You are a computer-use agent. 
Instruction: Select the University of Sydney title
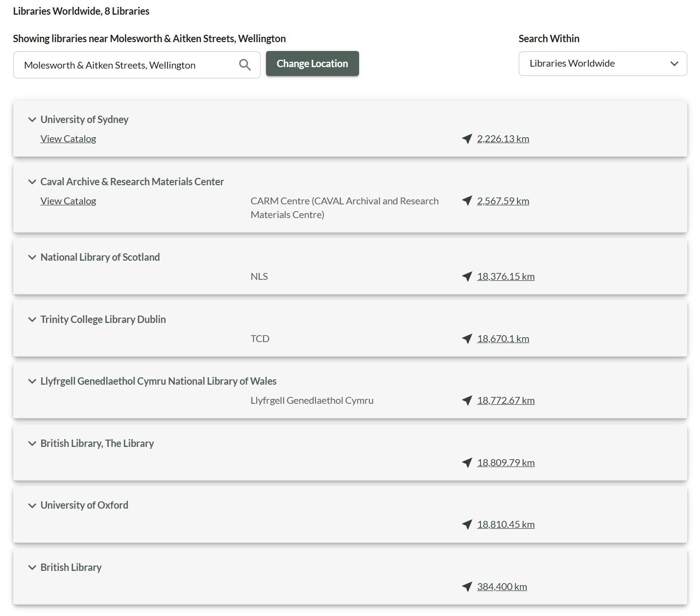(84, 120)
